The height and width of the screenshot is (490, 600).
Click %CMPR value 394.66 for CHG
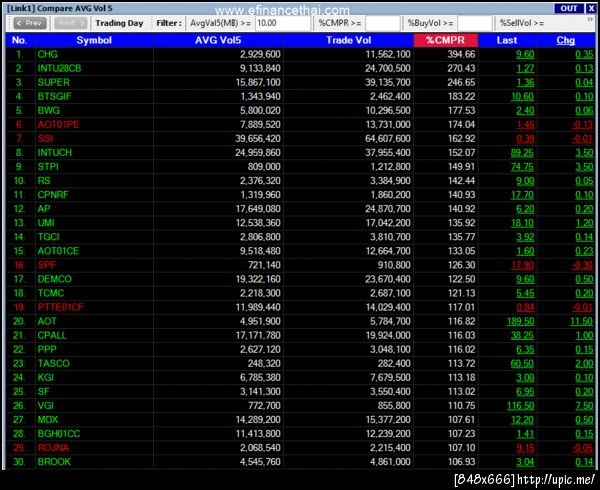point(461,54)
